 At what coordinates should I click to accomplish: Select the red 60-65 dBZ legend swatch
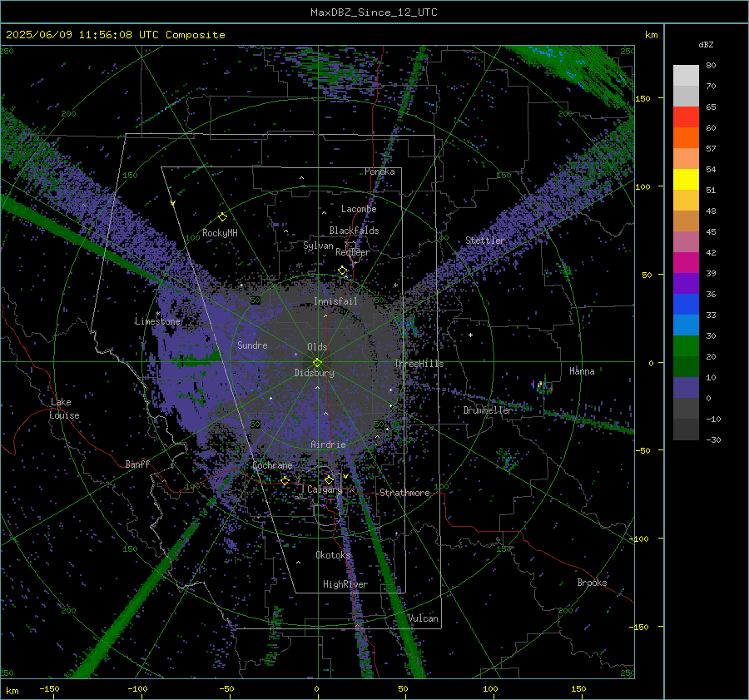pyautogui.click(x=686, y=117)
